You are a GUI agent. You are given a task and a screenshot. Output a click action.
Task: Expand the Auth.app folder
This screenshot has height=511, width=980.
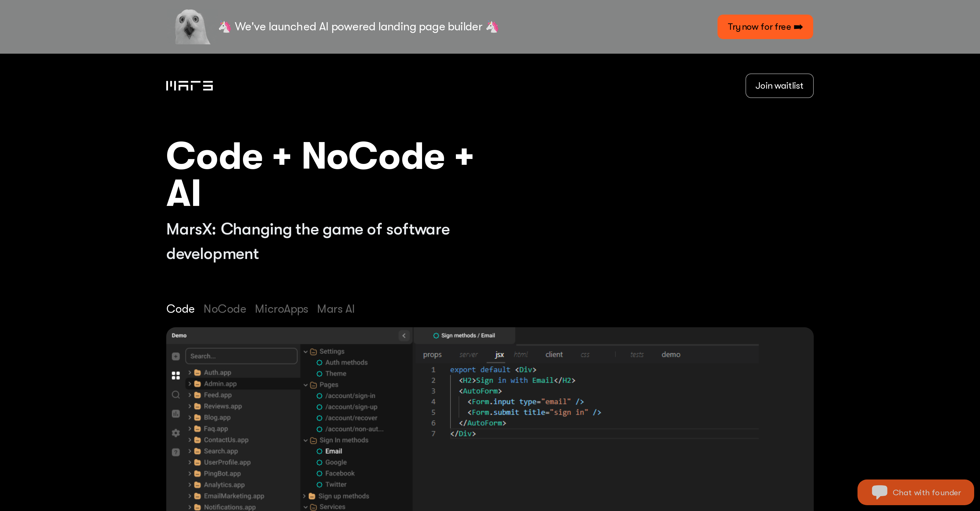(190, 372)
